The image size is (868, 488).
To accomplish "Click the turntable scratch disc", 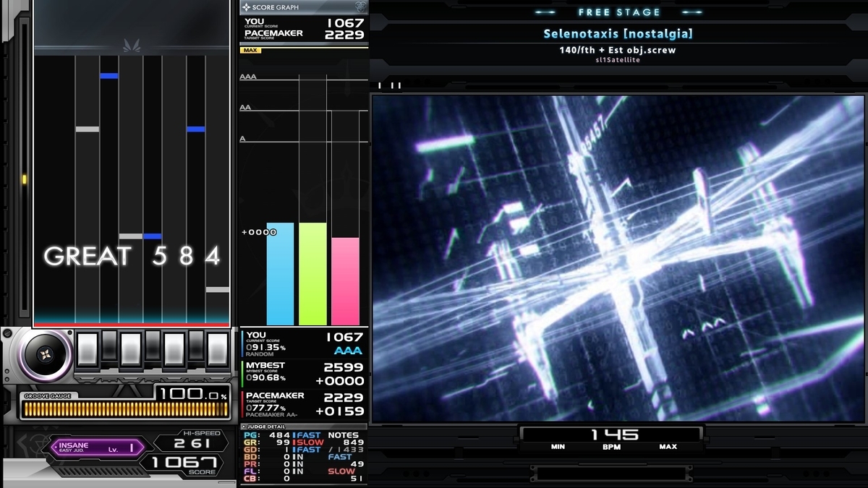I will 45,355.
